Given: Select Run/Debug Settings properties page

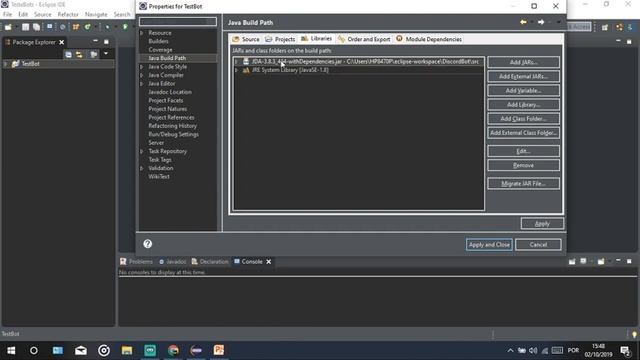Looking at the screenshot, I should (x=173, y=134).
